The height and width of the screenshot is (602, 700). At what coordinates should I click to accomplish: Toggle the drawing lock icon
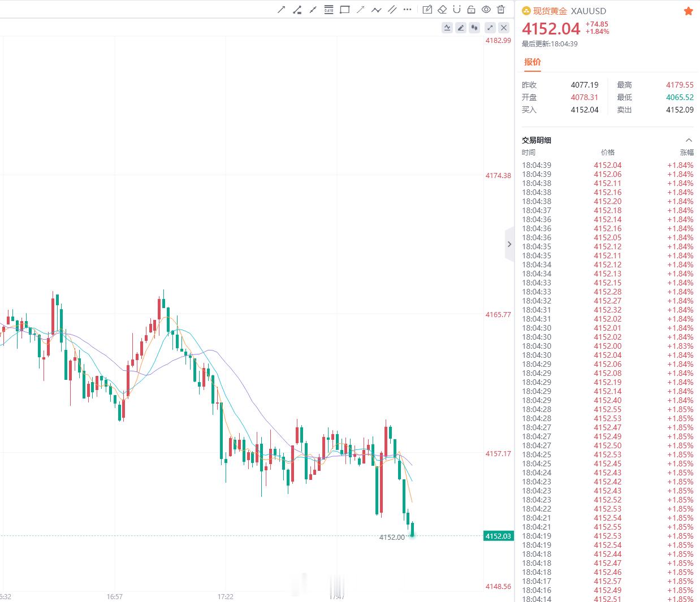[471, 10]
